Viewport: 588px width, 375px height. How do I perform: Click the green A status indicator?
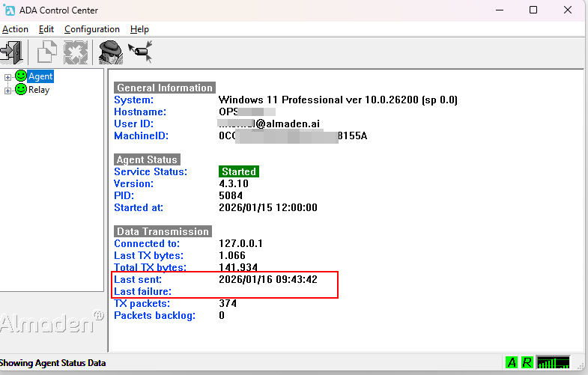[x=512, y=362]
